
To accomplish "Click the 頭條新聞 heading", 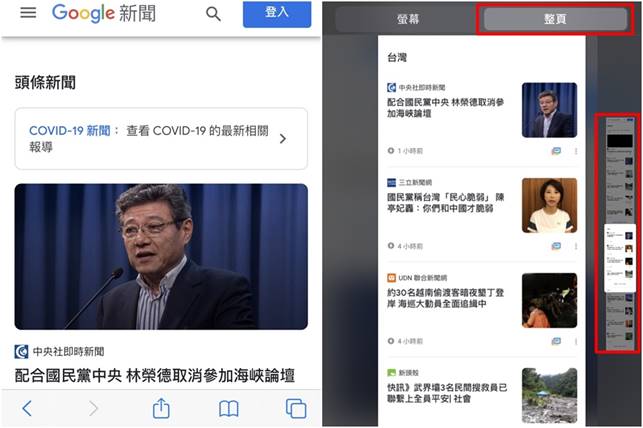I will click(45, 82).
